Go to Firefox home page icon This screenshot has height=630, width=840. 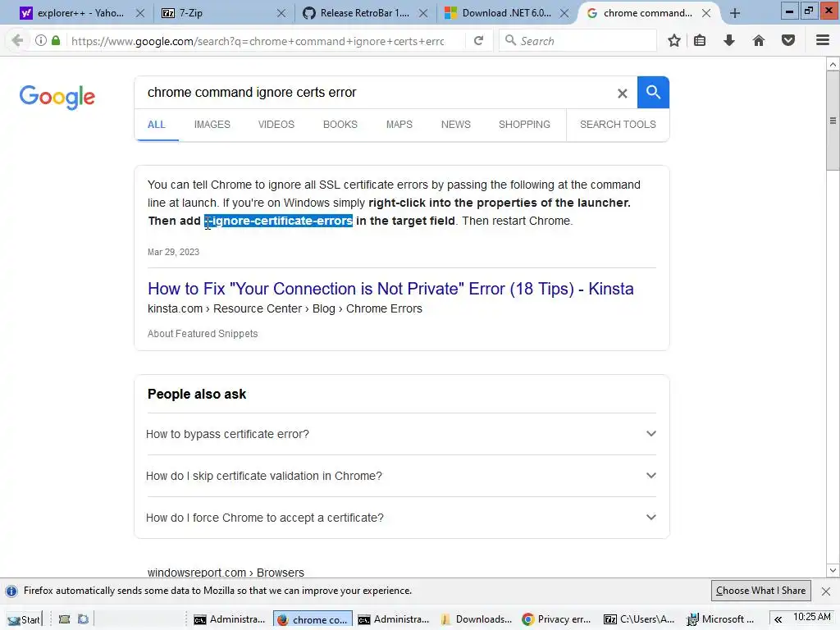tap(759, 40)
